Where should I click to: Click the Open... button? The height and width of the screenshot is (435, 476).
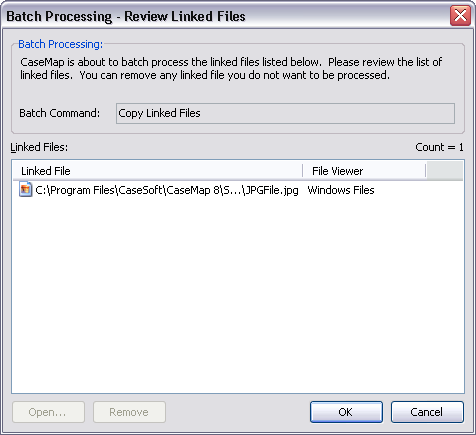coord(48,412)
